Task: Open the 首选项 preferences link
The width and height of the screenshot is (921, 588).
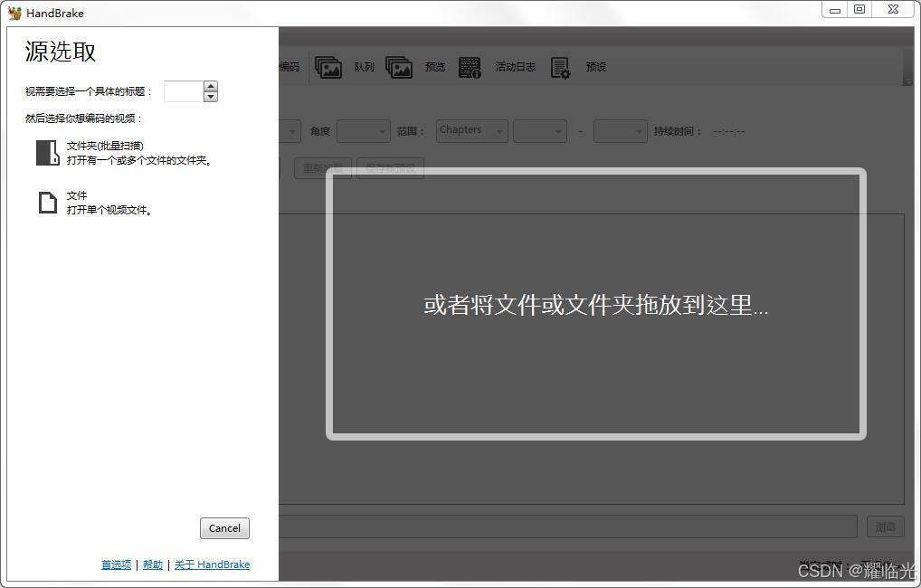Action: pyautogui.click(x=117, y=564)
